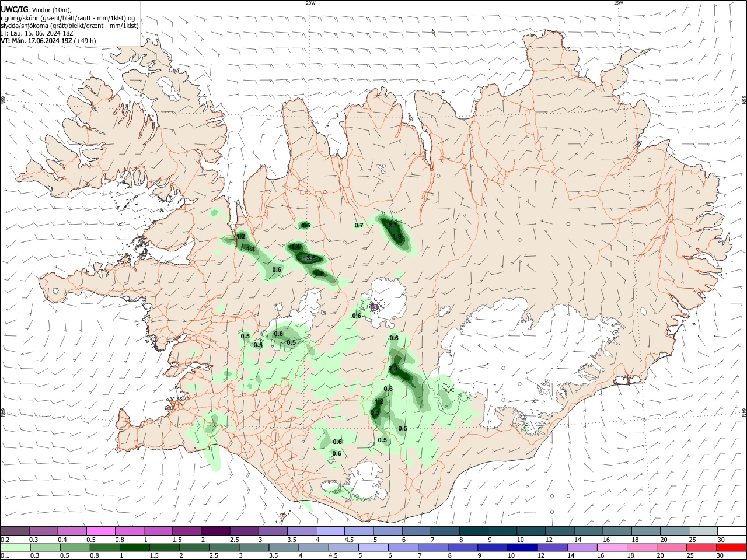This screenshot has width=747, height=560.
Task: Select the snow legend swatch starting at 10
Action: (x=531, y=531)
